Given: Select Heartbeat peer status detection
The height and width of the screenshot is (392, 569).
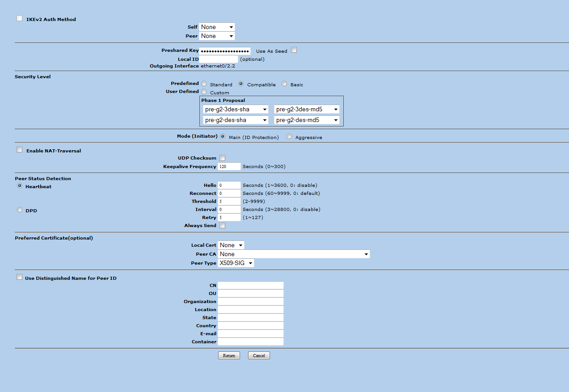Looking at the screenshot, I should [x=20, y=185].
